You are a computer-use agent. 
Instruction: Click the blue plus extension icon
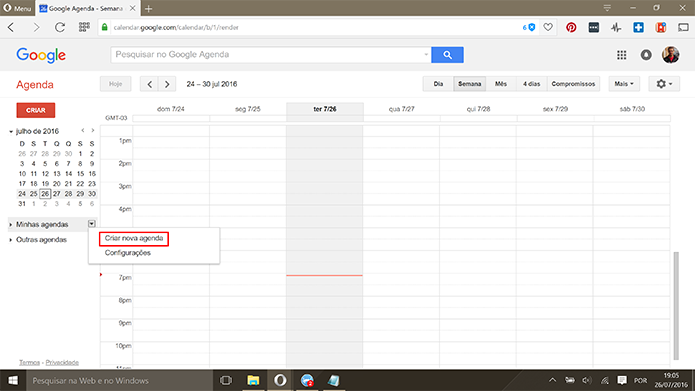coord(638,27)
